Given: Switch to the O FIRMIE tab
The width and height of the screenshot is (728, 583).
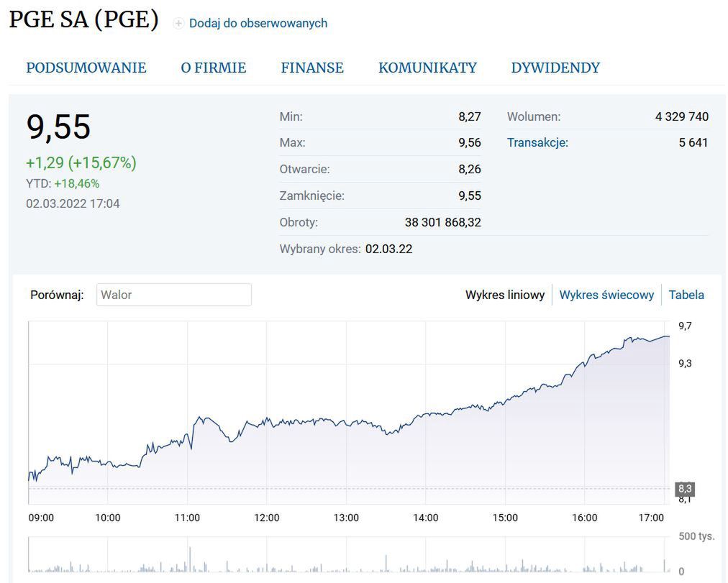Looking at the screenshot, I should (x=213, y=68).
